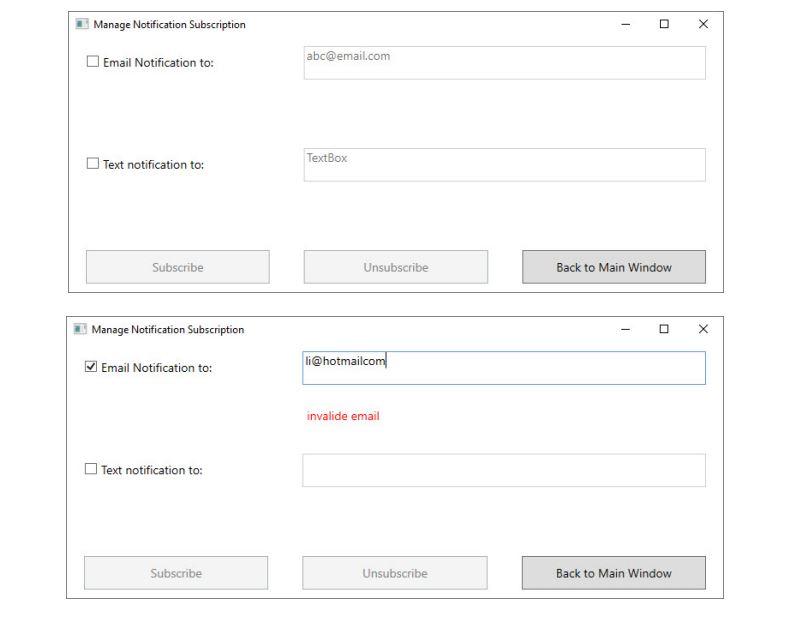Check Email Notification checkbox in top window
Viewport: 792px width, 626px height.
[92, 62]
